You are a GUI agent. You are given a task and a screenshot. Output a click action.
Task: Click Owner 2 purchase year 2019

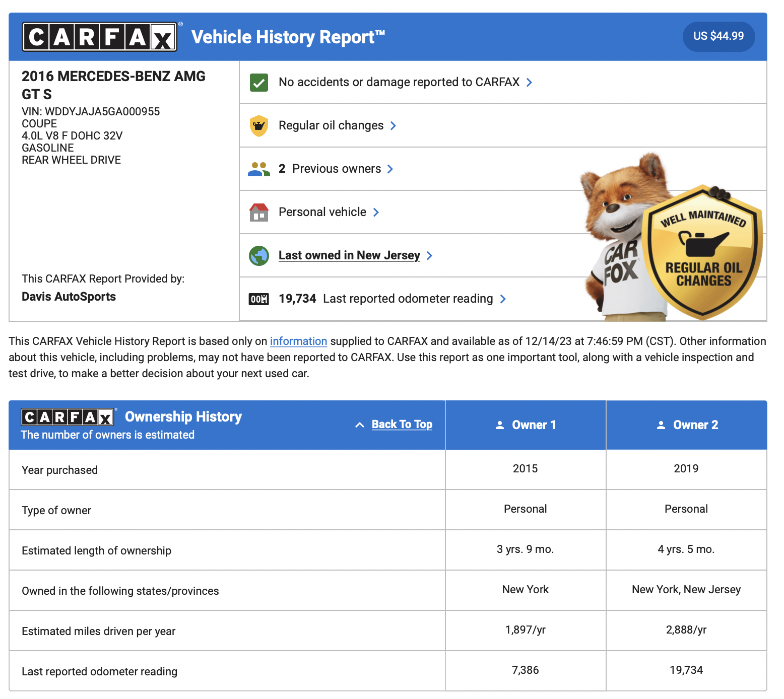(686, 468)
